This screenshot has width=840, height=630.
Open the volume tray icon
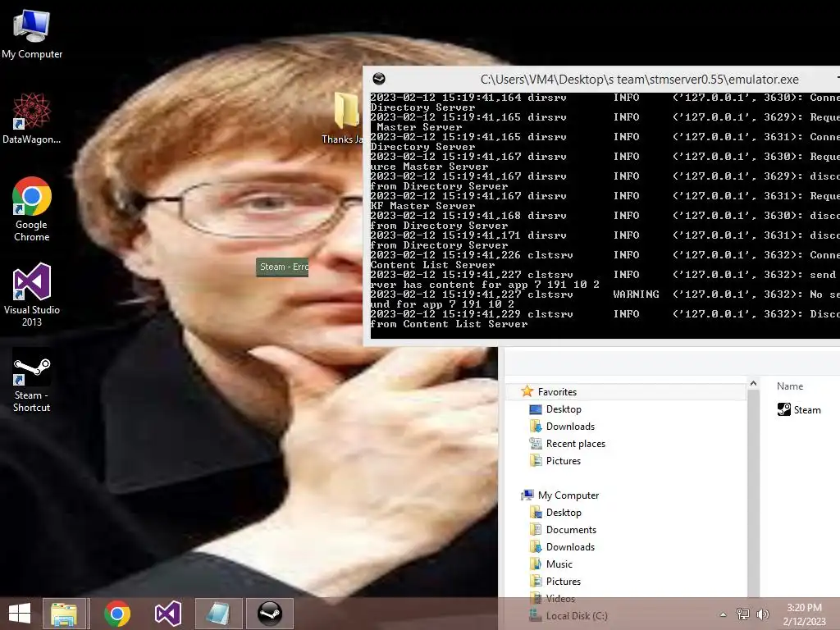pos(763,614)
